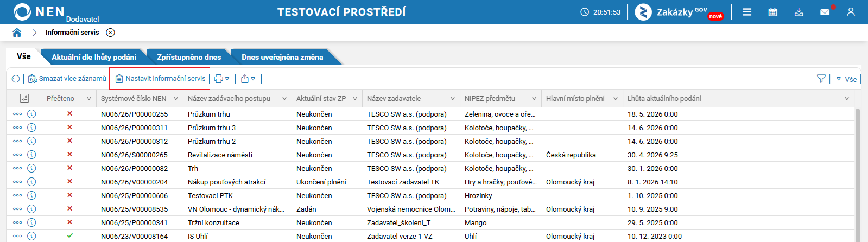Click the download icon in header
Image resolution: width=868 pixels, height=242 pixels.
799,12
